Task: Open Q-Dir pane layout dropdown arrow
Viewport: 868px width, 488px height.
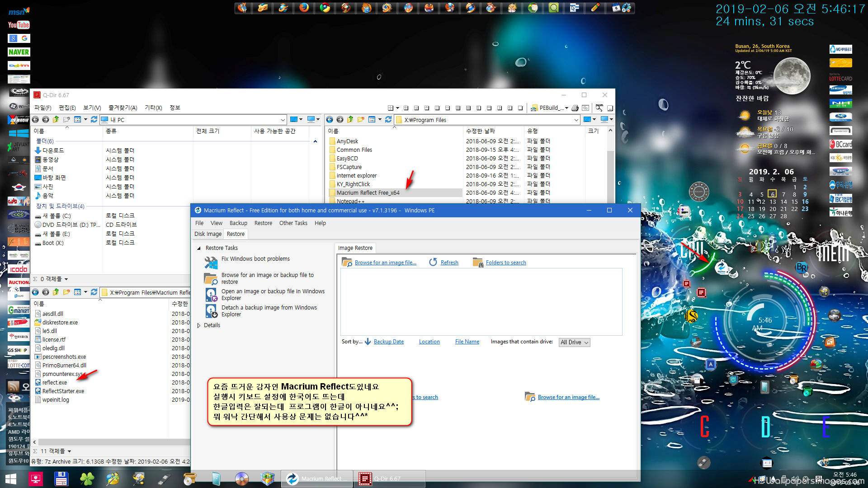Action: click(397, 108)
